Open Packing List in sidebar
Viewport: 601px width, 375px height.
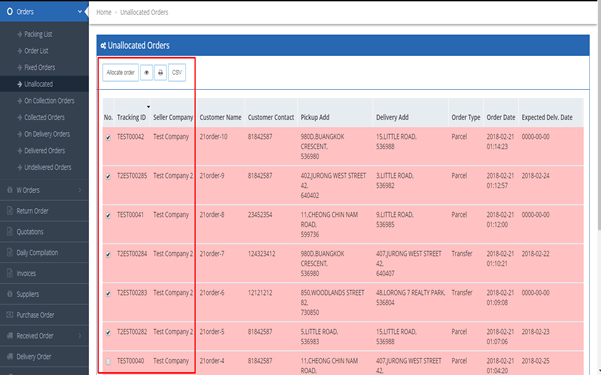coord(38,34)
